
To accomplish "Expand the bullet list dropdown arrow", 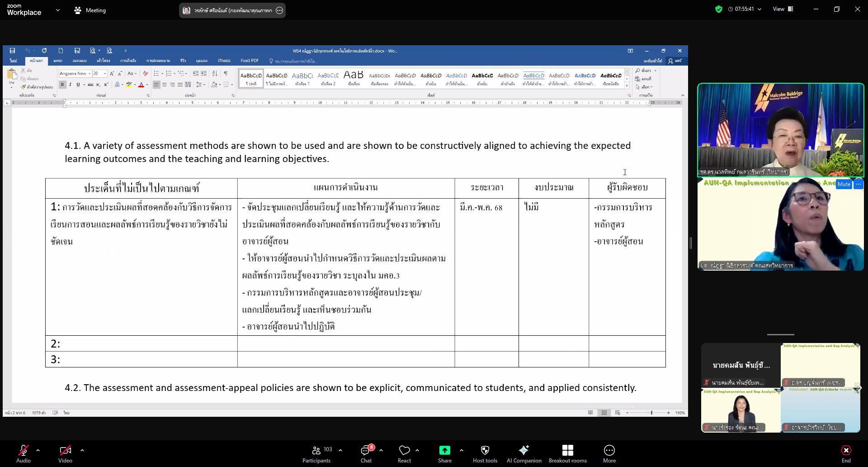I will click(162, 73).
